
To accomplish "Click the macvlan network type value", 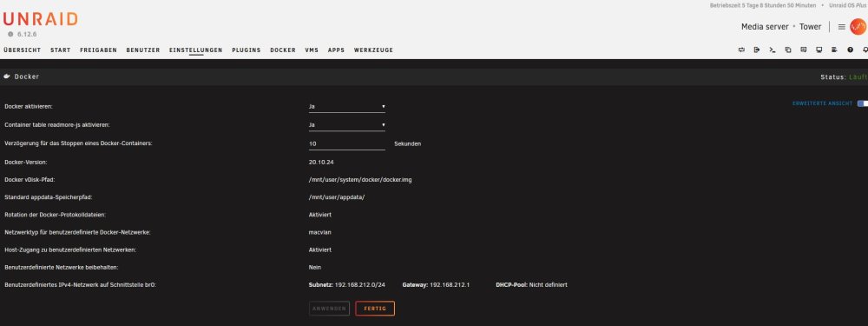I will (320, 232).
